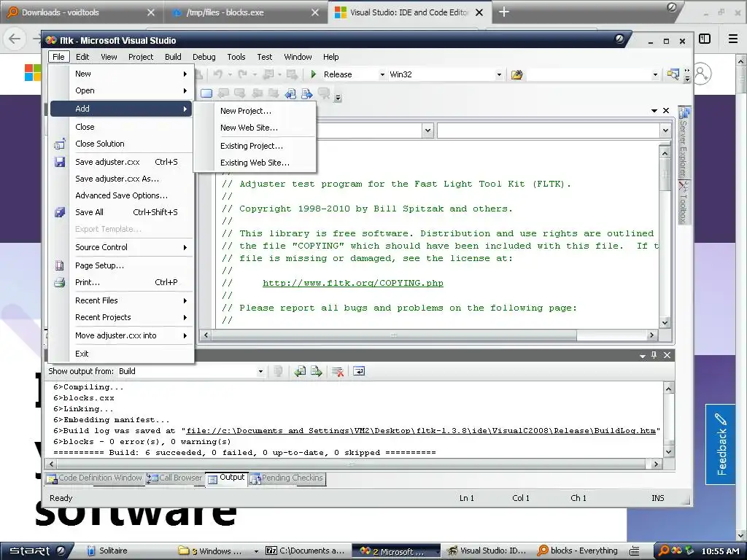Click the Close Solution icon in File menu
The height and width of the screenshot is (560, 747).
(60, 144)
